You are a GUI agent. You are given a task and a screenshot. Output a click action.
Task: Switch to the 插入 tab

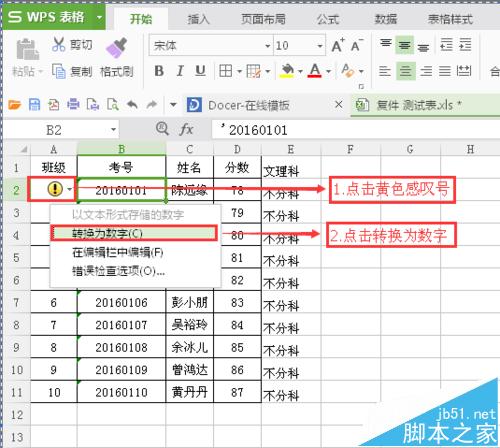[x=199, y=19]
